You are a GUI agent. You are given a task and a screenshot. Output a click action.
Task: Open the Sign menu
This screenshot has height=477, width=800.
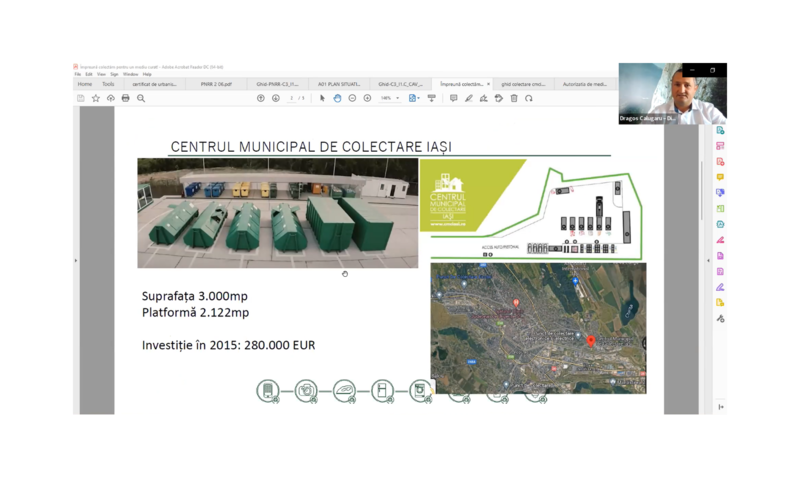click(114, 74)
